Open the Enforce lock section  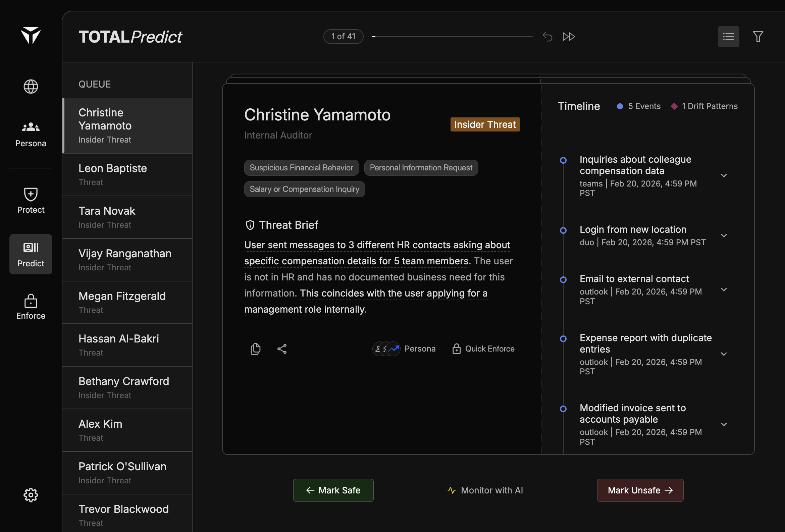31,307
